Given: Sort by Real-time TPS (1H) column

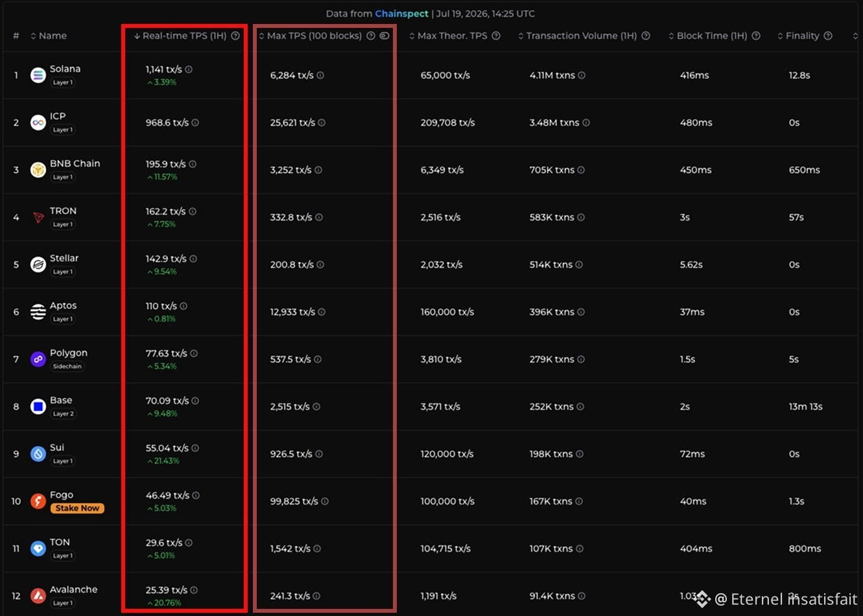Looking at the screenshot, I should (180, 36).
